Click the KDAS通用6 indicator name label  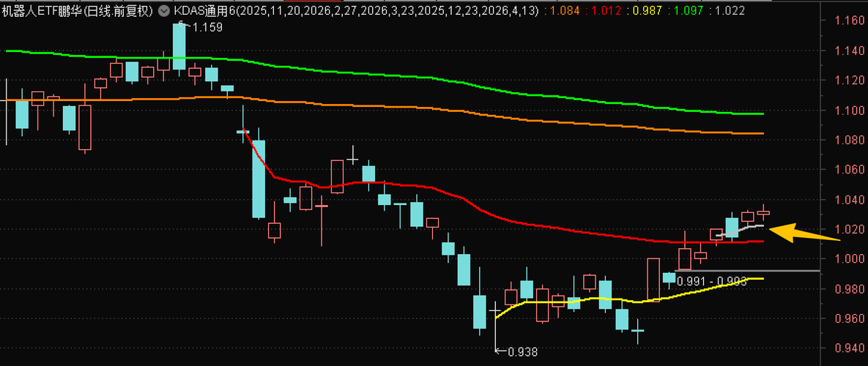coord(204,10)
